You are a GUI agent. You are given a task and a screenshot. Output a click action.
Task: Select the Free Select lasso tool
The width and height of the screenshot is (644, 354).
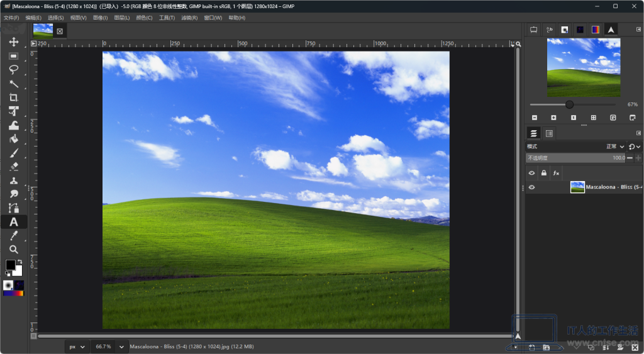(x=14, y=69)
